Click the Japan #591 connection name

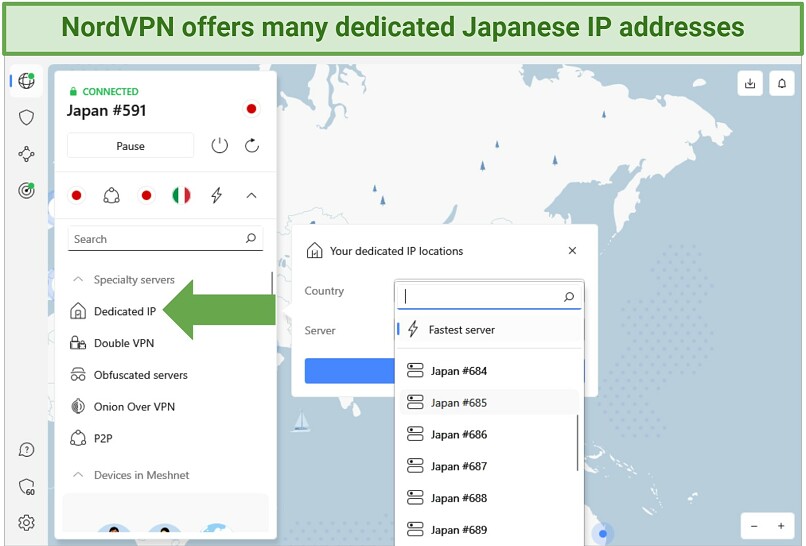coord(106,111)
